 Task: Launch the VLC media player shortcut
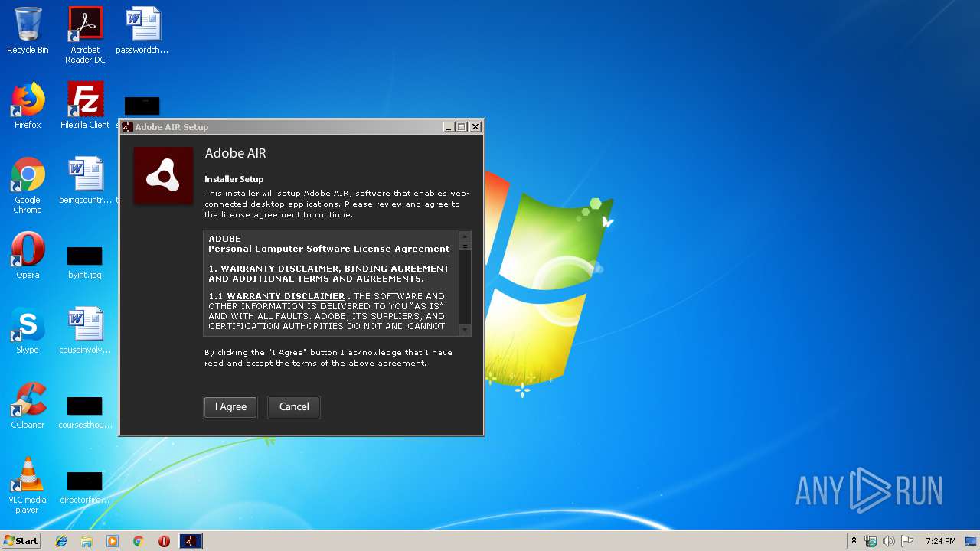(28, 485)
